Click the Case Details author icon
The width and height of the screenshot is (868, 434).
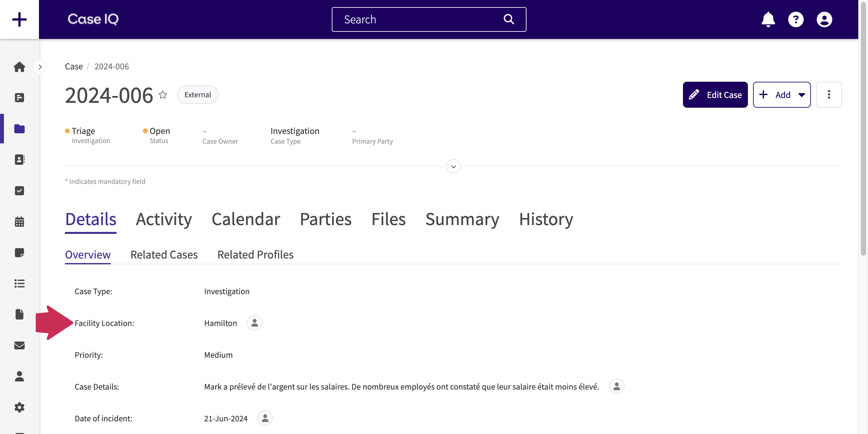pyautogui.click(x=616, y=386)
